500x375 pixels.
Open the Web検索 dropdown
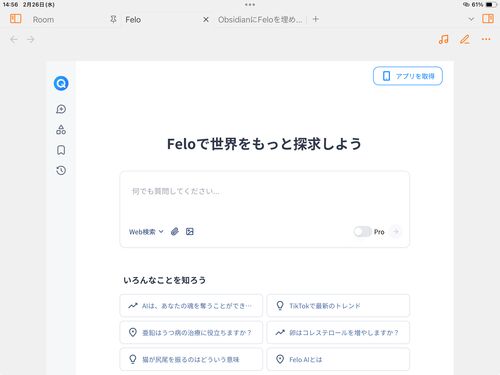[x=146, y=232]
